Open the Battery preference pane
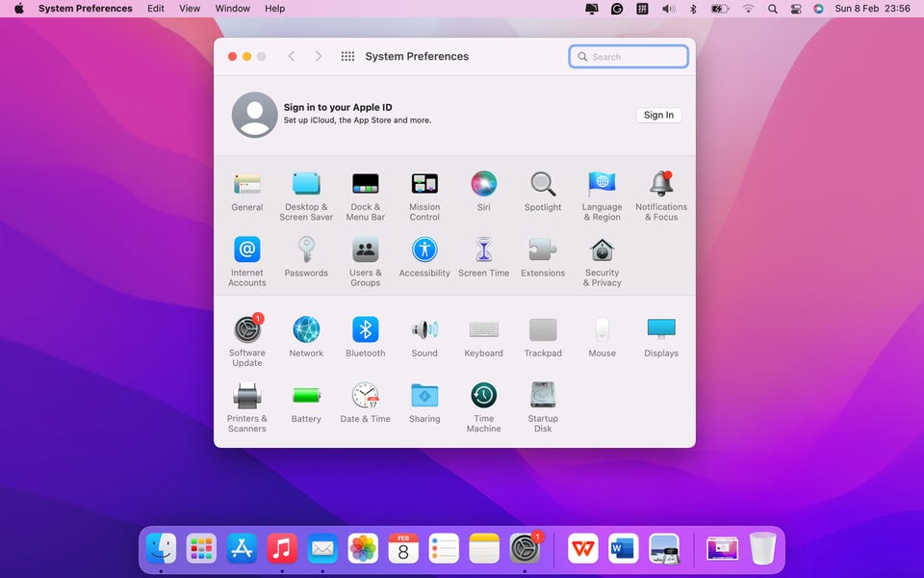This screenshot has width=924, height=578. point(306,396)
